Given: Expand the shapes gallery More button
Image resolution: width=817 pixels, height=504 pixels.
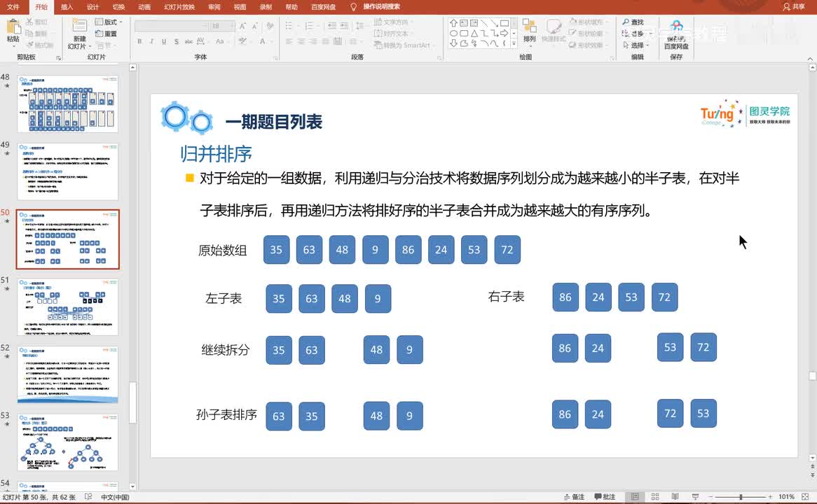Looking at the screenshot, I should (x=514, y=43).
